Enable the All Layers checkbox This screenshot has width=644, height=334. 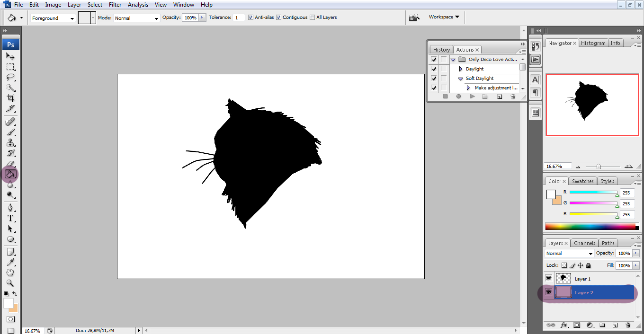click(312, 18)
